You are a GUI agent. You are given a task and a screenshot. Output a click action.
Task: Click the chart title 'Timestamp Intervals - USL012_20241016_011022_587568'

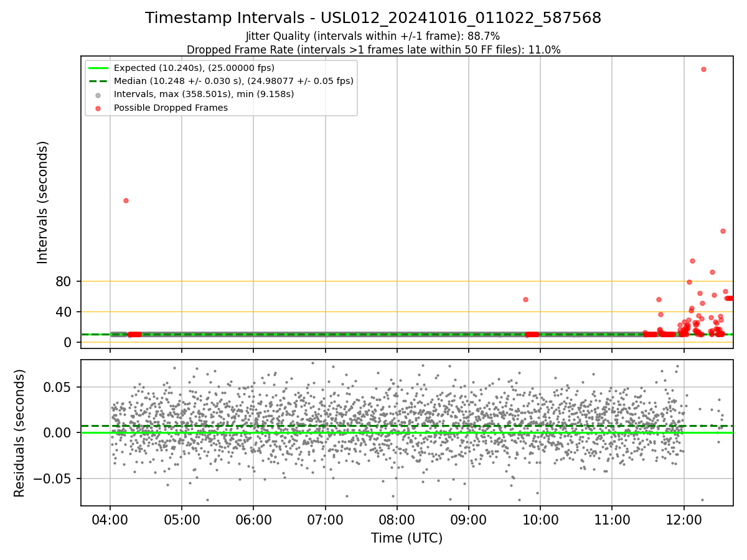(374, 18)
